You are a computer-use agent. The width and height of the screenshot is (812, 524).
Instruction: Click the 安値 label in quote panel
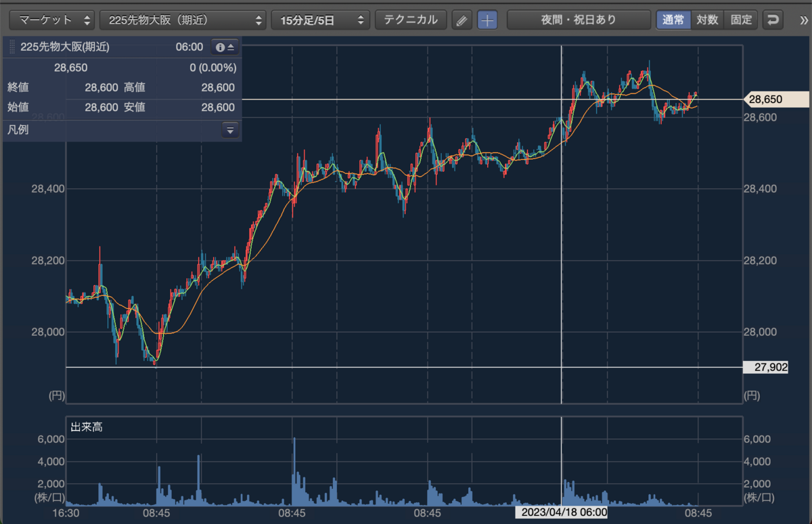click(135, 107)
